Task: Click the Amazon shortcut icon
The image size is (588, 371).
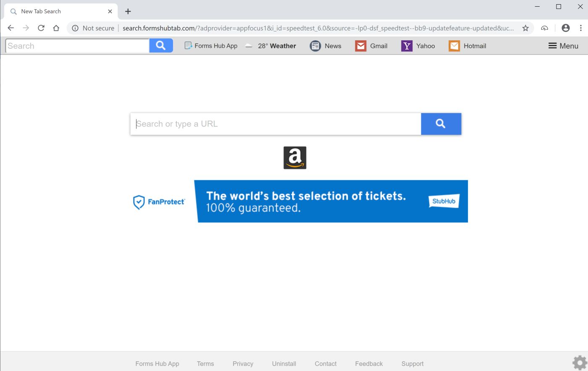Action: click(x=295, y=158)
